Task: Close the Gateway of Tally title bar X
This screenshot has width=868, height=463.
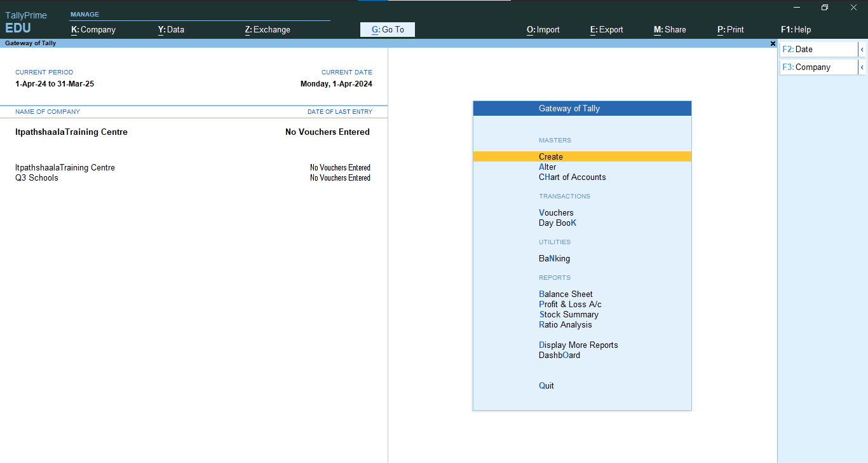Action: [773, 43]
